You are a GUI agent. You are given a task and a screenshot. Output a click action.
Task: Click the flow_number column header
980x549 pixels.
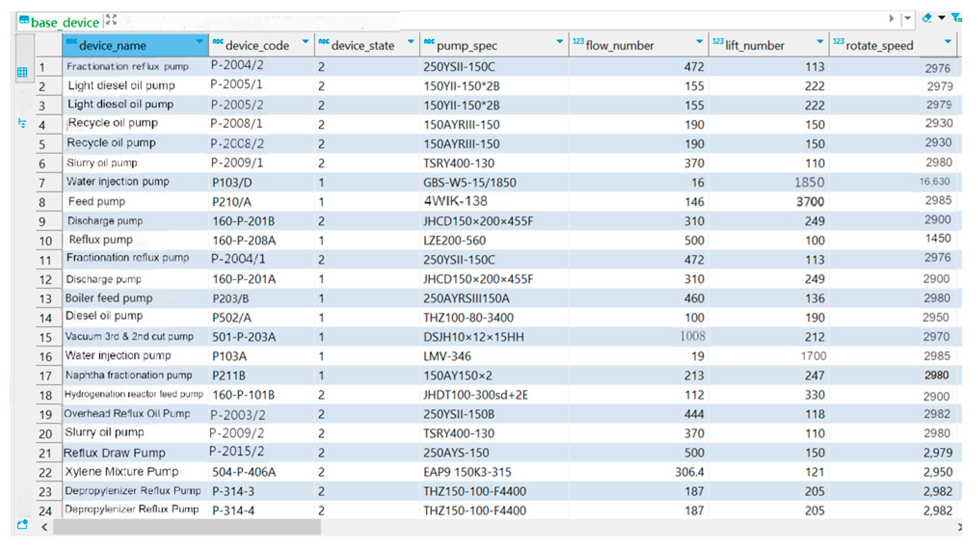tap(619, 46)
